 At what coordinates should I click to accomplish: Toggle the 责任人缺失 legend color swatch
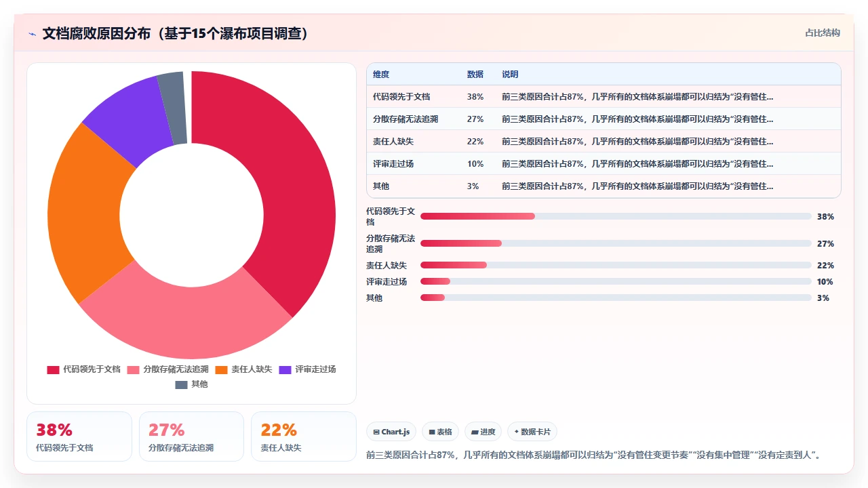(221, 369)
